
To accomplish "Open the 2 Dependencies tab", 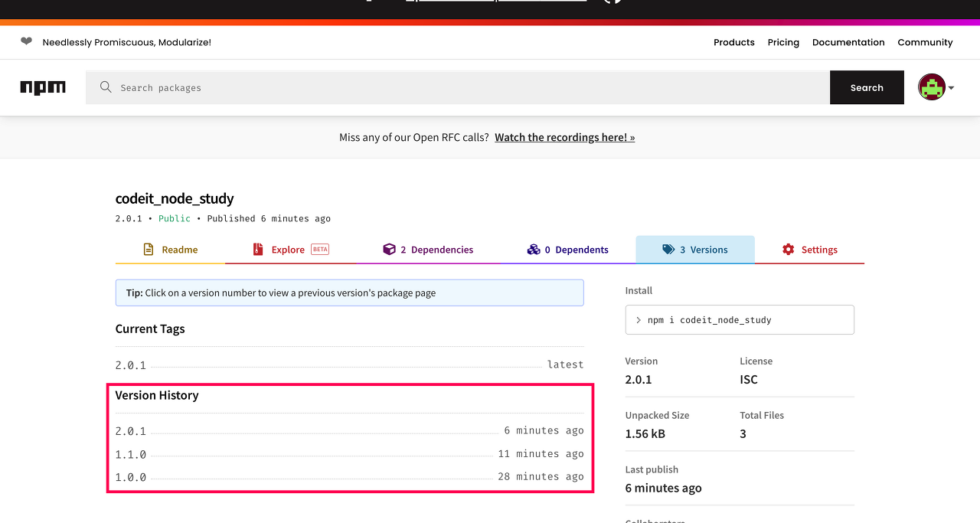I will click(428, 250).
